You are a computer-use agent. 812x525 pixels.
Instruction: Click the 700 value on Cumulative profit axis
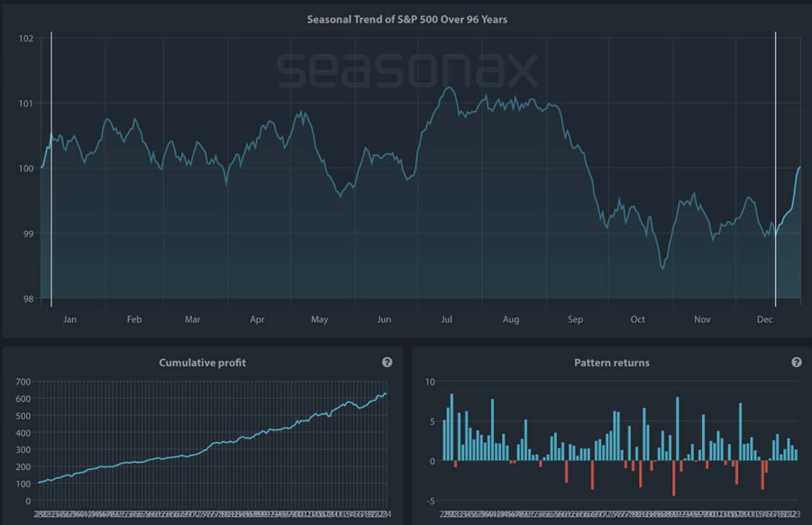click(x=23, y=382)
